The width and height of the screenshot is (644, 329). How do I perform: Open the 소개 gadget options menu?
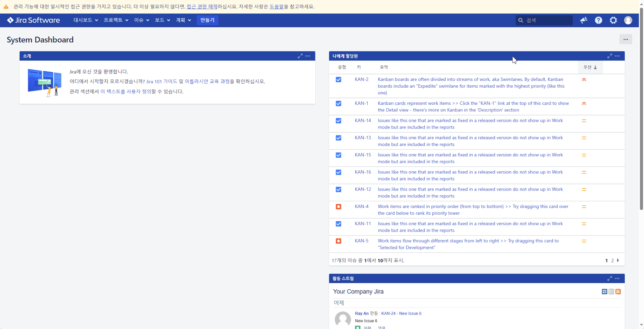[308, 56]
